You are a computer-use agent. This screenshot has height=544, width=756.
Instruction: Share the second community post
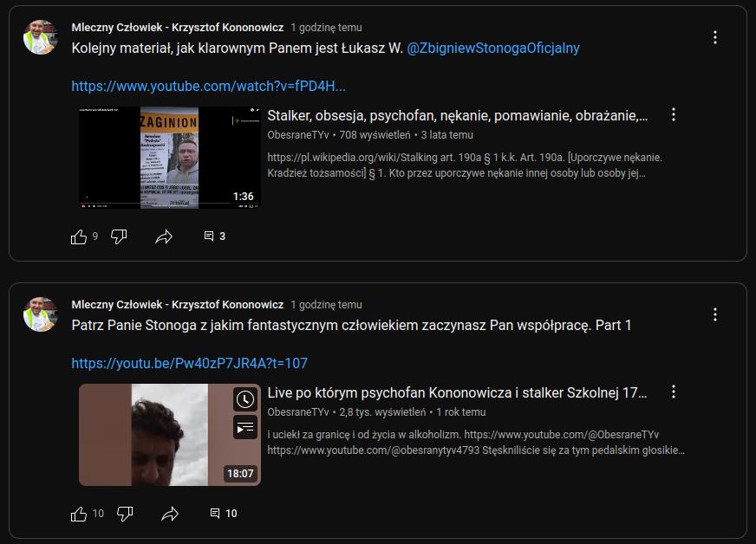coord(170,514)
